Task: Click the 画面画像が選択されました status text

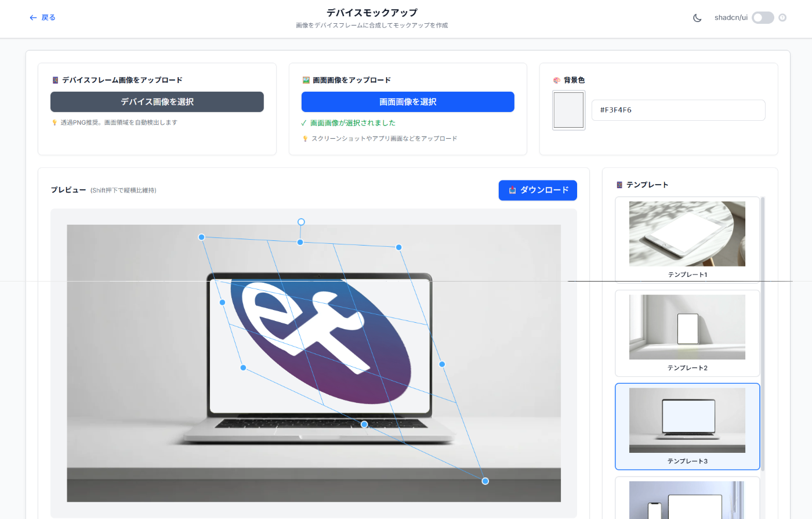Action: pyautogui.click(x=353, y=123)
